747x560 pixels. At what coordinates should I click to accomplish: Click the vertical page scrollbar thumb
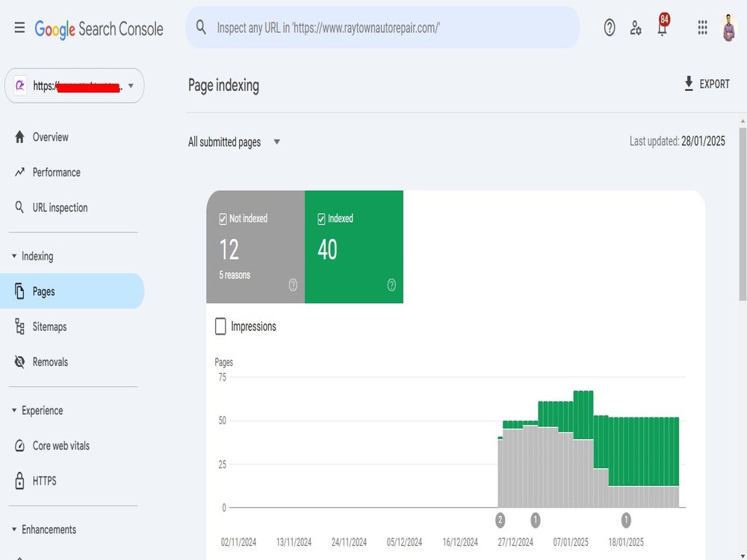click(x=743, y=214)
